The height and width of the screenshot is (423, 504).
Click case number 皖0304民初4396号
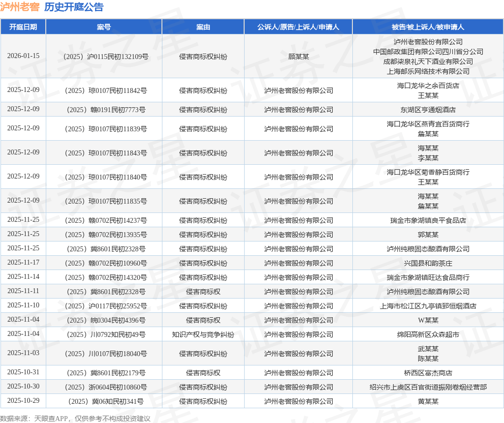[x=106, y=320]
